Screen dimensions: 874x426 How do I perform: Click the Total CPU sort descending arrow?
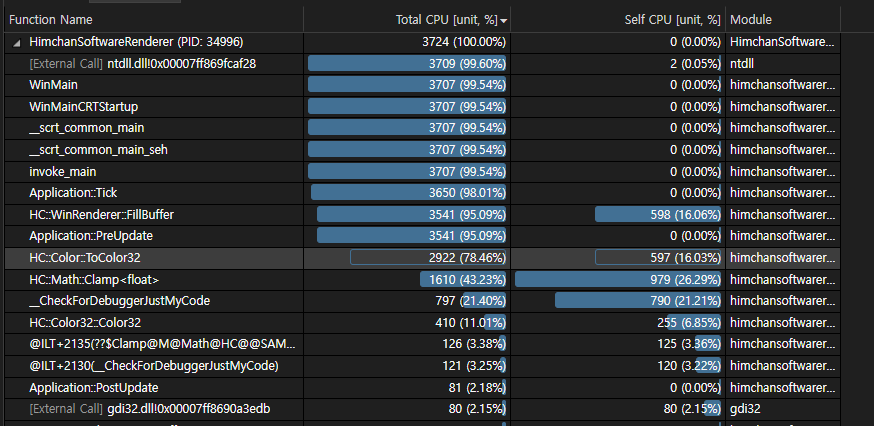(x=504, y=21)
